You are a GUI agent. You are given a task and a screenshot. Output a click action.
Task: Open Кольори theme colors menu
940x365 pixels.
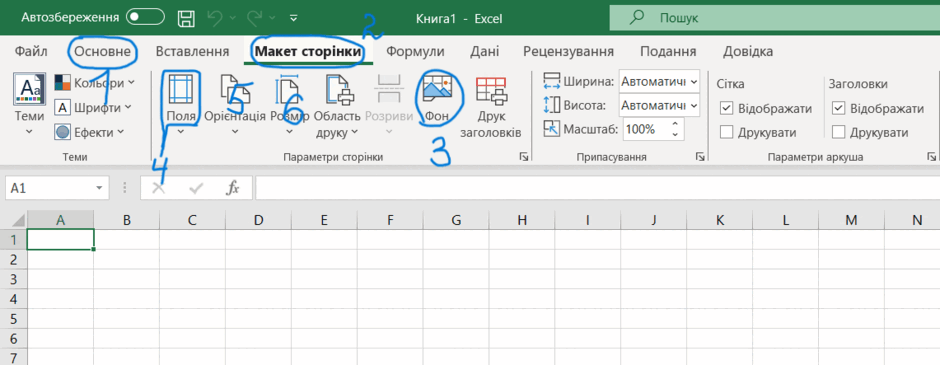tap(94, 83)
